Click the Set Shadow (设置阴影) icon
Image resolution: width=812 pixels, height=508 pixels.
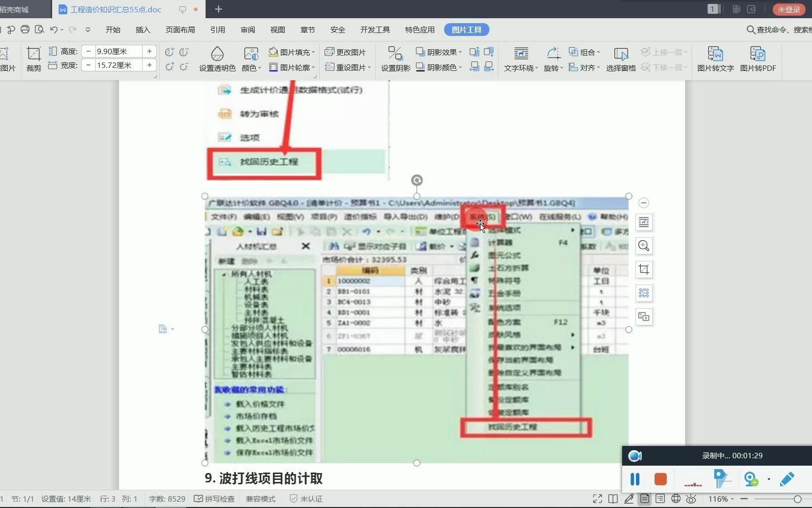click(x=395, y=59)
